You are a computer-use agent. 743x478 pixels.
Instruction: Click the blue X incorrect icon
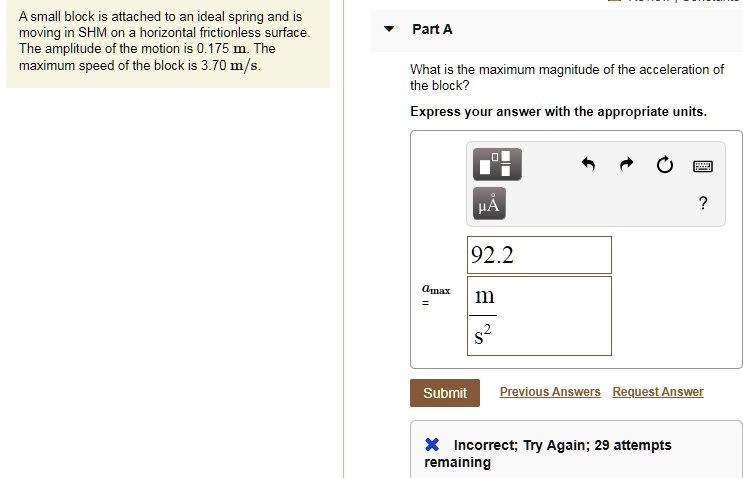pos(432,445)
